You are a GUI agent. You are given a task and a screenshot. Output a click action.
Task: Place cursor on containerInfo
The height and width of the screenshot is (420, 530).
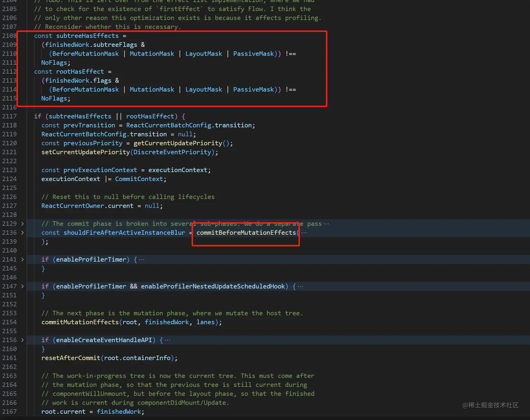(x=147, y=358)
